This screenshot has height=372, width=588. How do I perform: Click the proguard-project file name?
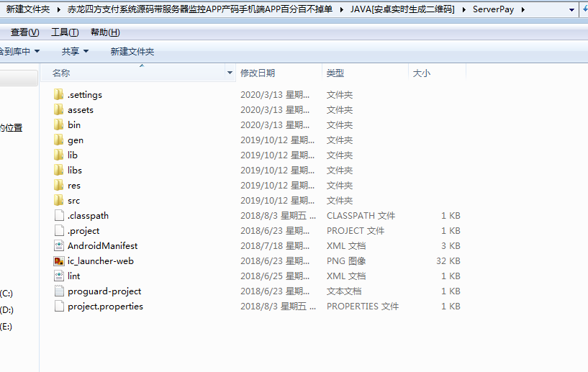104,291
